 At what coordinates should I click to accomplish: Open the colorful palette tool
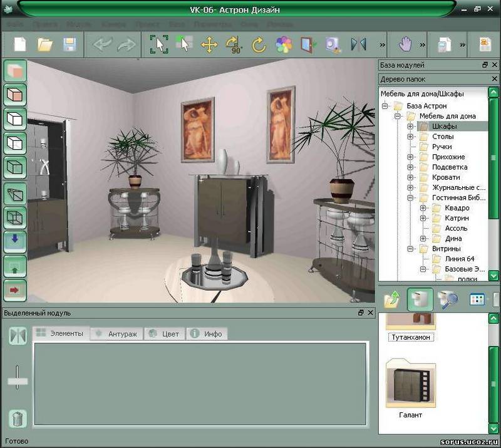tap(284, 44)
